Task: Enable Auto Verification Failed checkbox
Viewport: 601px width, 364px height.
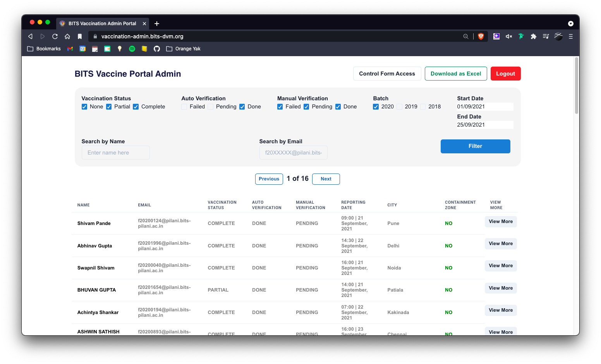Action: 184,107
